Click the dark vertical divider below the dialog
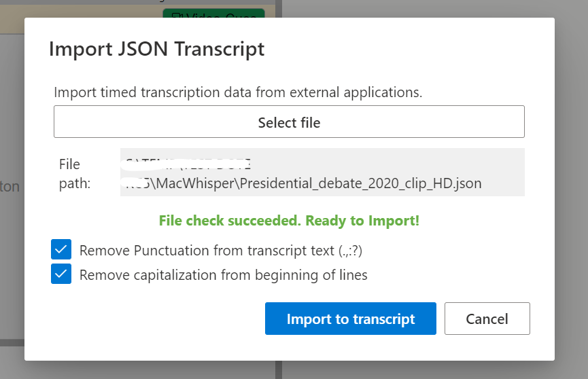 coord(278,369)
